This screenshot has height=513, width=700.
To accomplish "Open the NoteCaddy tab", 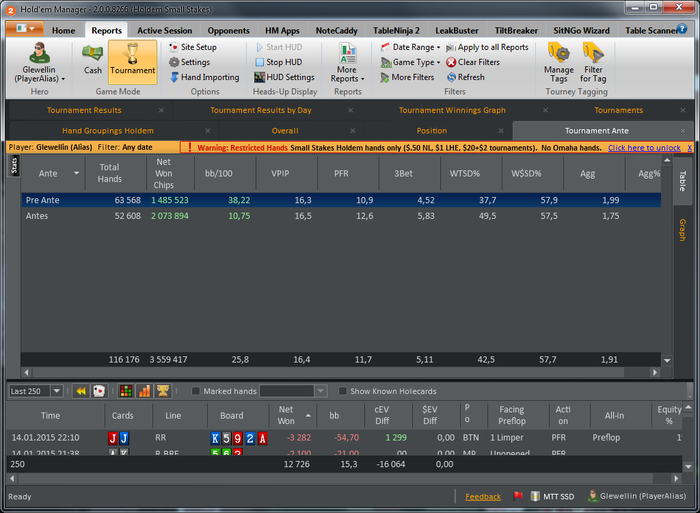I will point(337,30).
